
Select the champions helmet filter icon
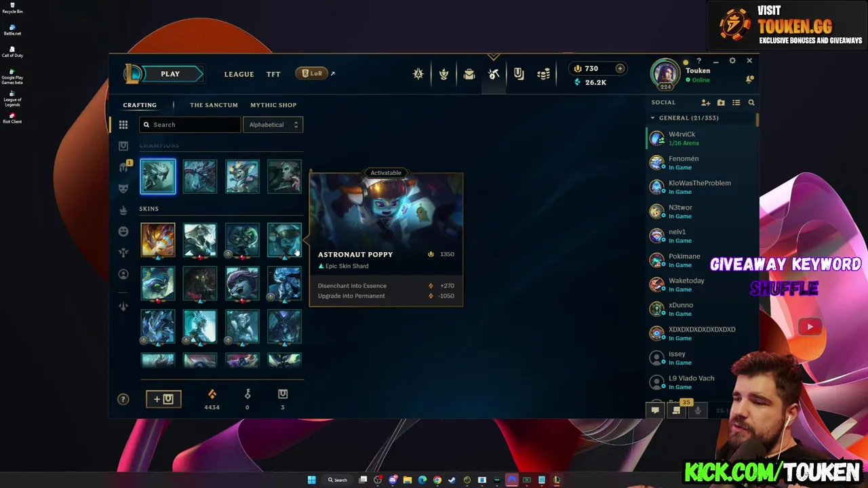tap(123, 167)
